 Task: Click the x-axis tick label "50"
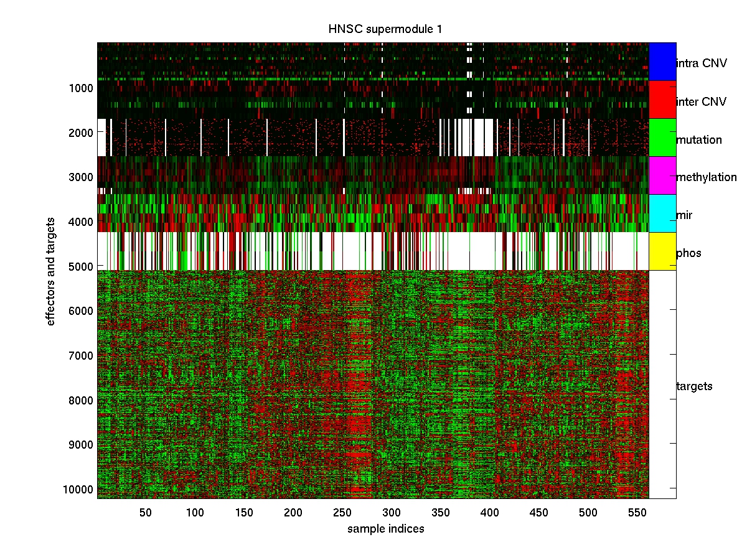[146, 512]
